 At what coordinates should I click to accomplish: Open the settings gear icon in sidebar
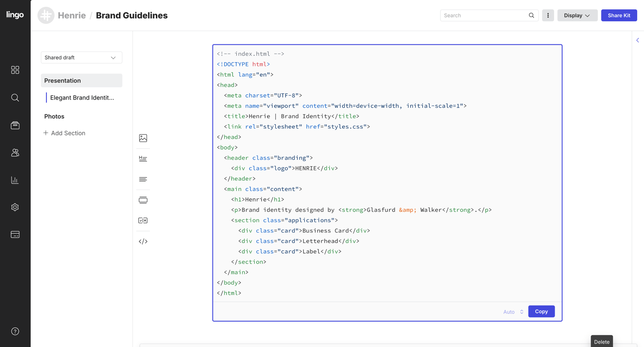15,207
